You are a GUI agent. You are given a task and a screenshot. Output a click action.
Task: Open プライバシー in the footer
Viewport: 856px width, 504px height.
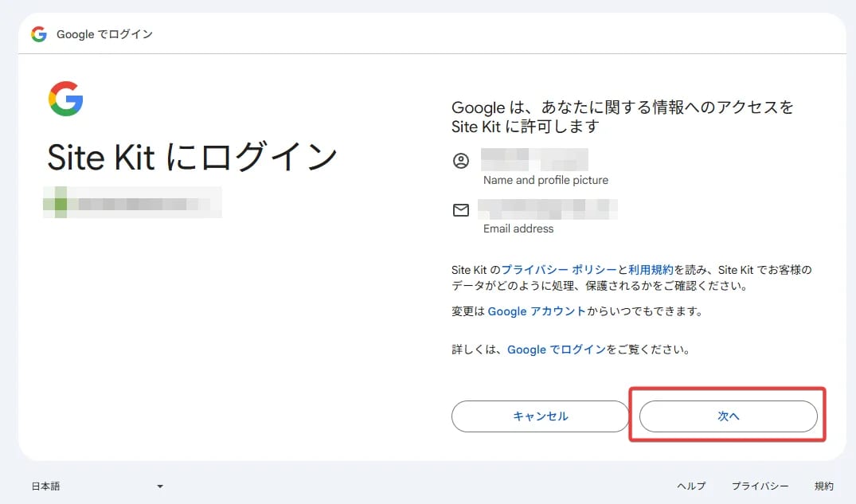point(760,486)
